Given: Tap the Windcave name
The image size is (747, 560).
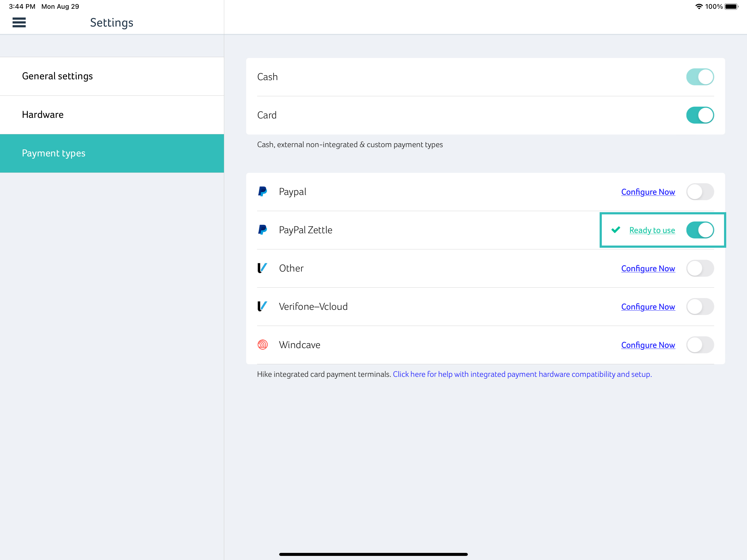Looking at the screenshot, I should (300, 345).
